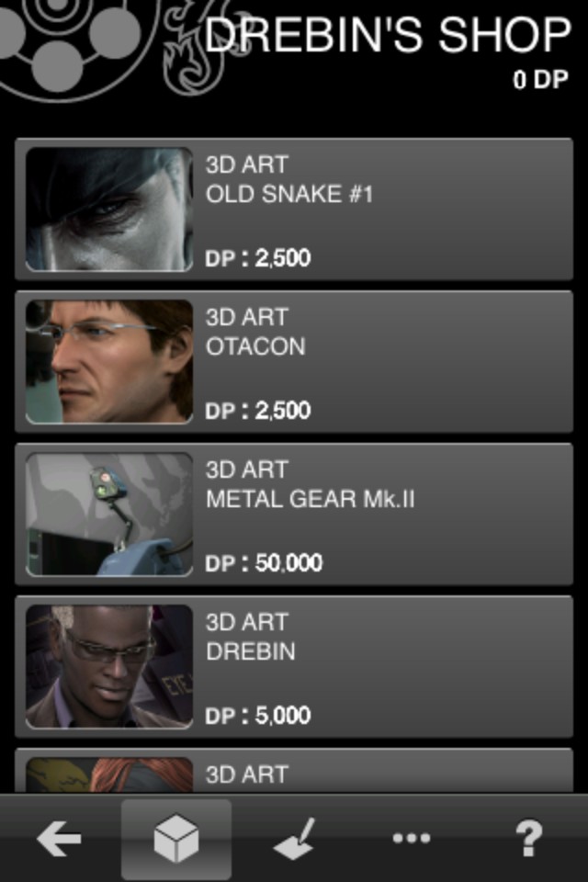Viewport: 588px width, 882px height.
Task: Tap the back arrow icon
Action: click(x=59, y=838)
